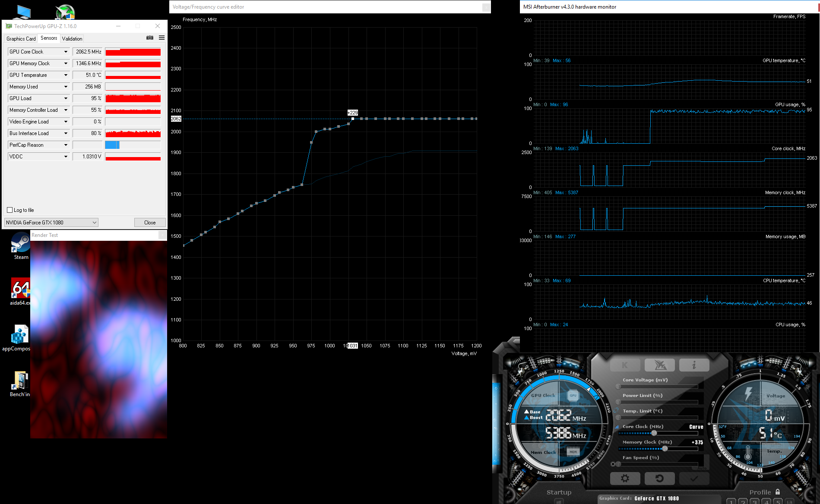Close the Render Test window
Viewport: 820px width, 504px height.
pos(162,235)
